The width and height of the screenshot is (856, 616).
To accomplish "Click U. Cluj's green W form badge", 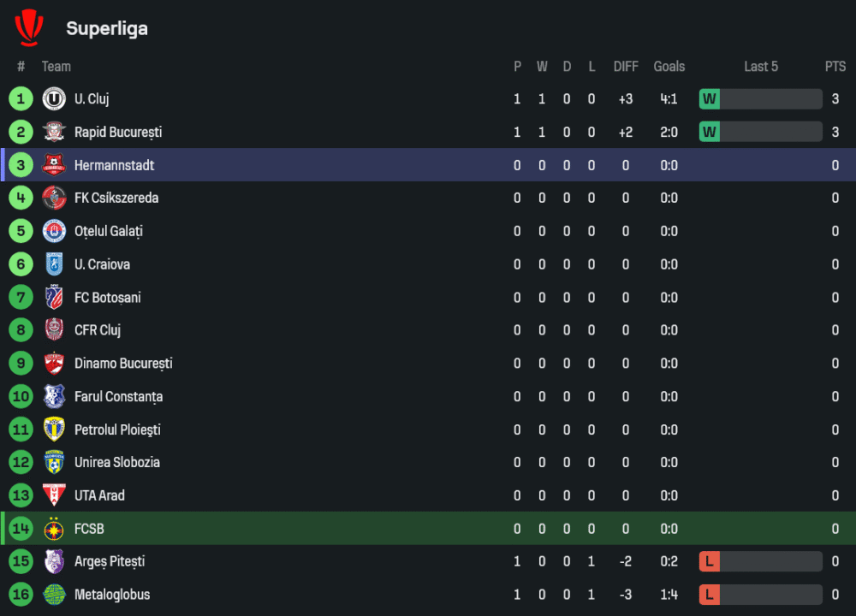I will 709,99.
